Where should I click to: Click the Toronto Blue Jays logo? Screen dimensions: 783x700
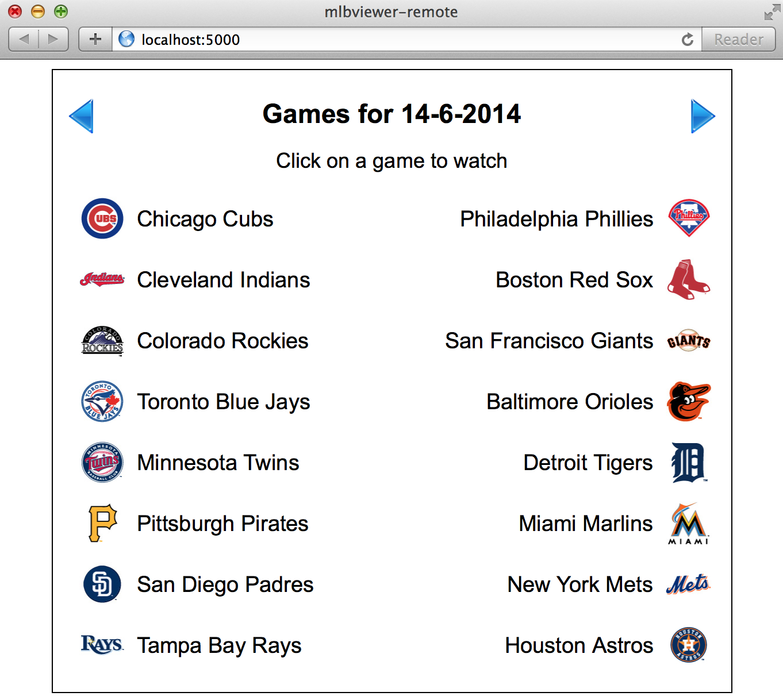102,401
